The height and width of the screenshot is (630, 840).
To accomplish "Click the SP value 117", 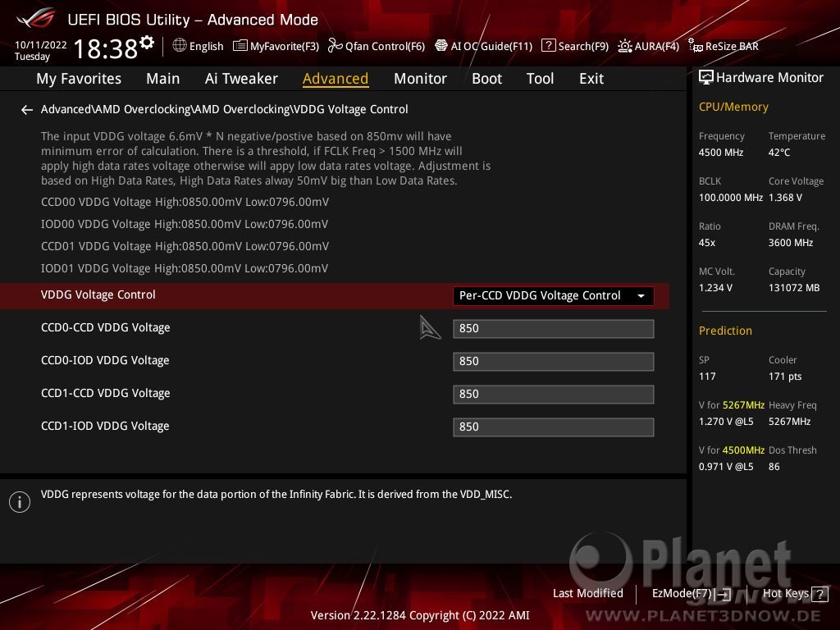I will pos(706,376).
